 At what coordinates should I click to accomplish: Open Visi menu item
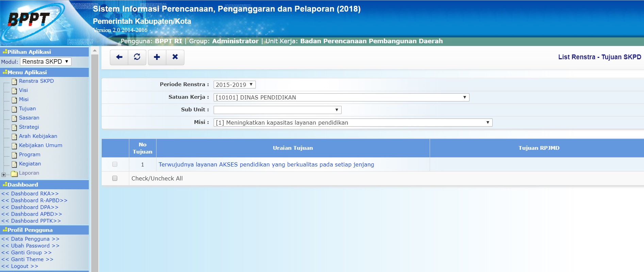(23, 90)
